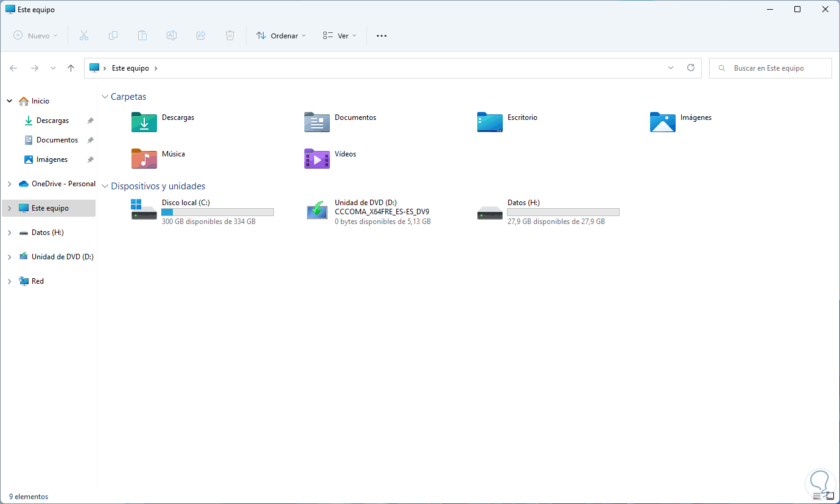The width and height of the screenshot is (840, 504).
Task: Go up one level with up arrow
Action: 71,68
